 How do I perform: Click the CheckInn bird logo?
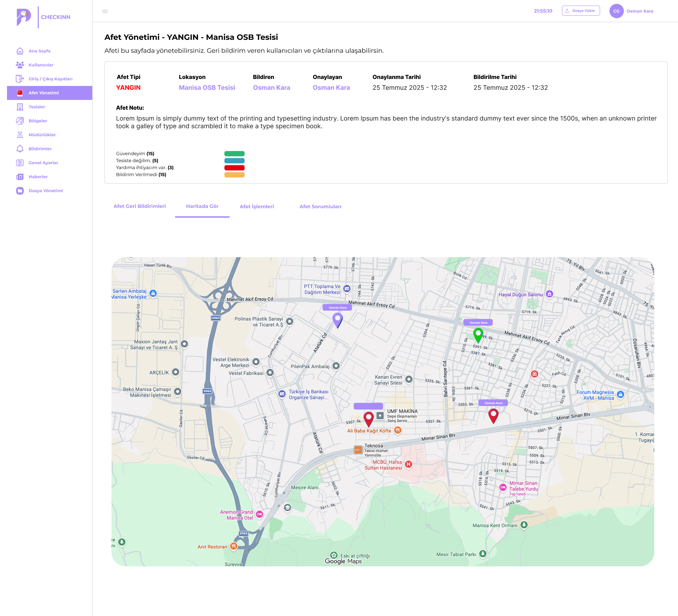pos(24,17)
